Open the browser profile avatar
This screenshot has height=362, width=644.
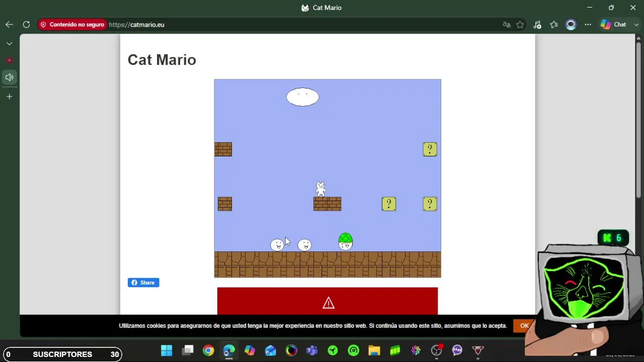pos(571,25)
